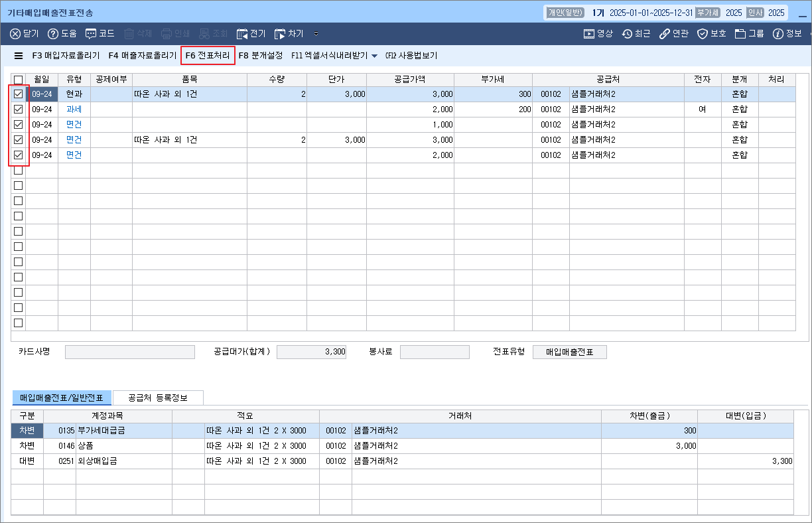The height and width of the screenshot is (523, 812).
Task: Click the period 2025-01-01~2025-12-31
Action: [x=651, y=13]
